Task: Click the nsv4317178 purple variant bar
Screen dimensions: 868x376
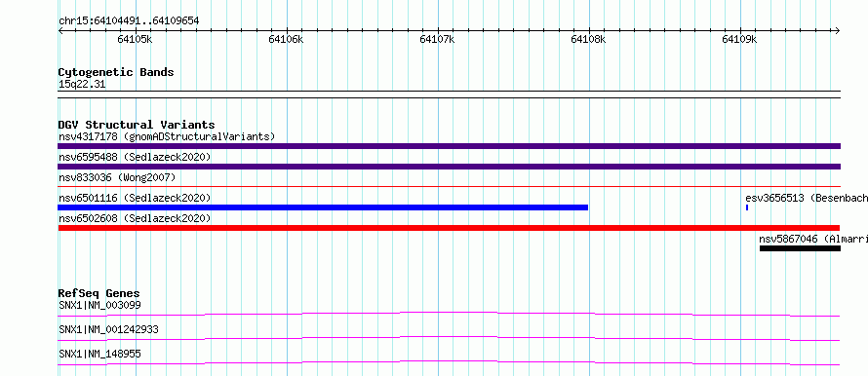Action: (x=449, y=146)
